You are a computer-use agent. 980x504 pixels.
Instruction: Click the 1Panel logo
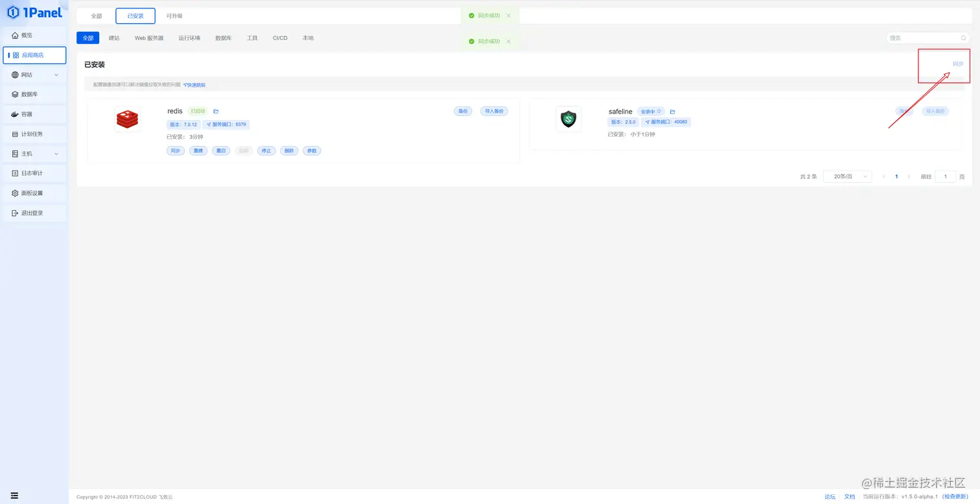[x=34, y=12]
